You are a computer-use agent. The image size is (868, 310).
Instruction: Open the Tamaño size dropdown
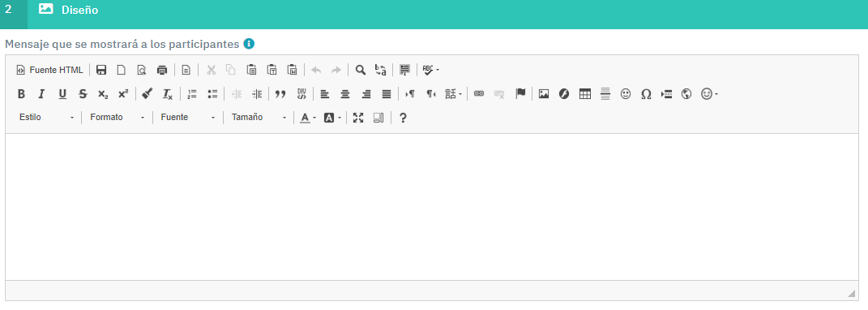(x=259, y=118)
